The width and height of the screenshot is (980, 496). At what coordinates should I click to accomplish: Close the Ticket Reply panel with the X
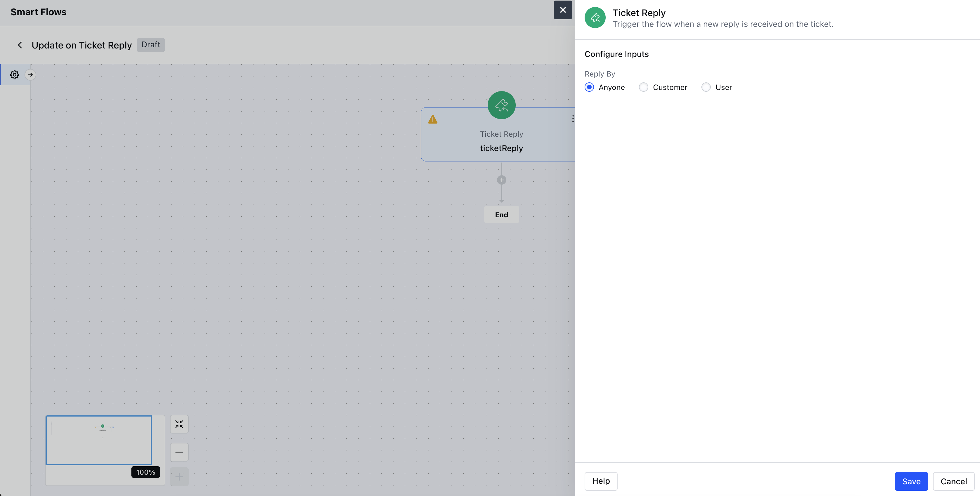pos(563,10)
